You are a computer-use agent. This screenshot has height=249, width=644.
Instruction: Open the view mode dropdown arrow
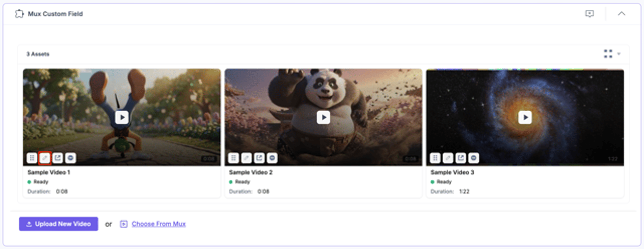pos(619,54)
